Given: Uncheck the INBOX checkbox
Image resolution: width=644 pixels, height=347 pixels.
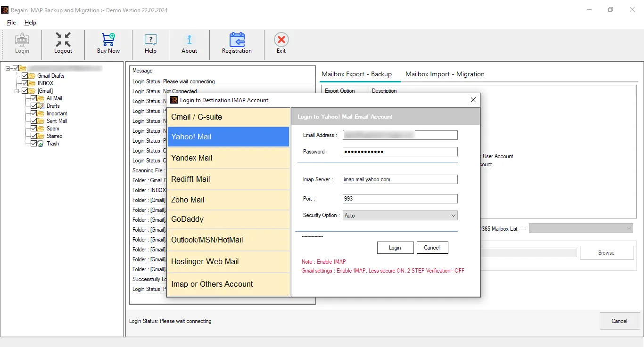Looking at the screenshot, I should [25, 83].
